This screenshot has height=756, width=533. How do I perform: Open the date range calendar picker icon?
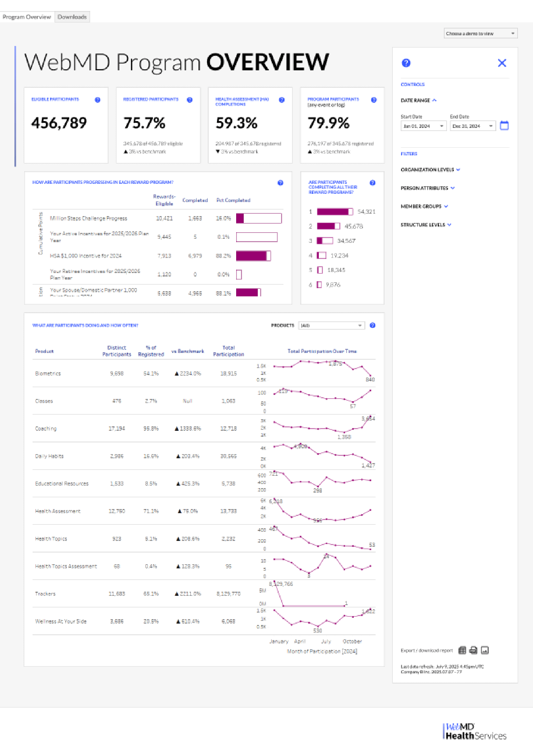coord(504,126)
